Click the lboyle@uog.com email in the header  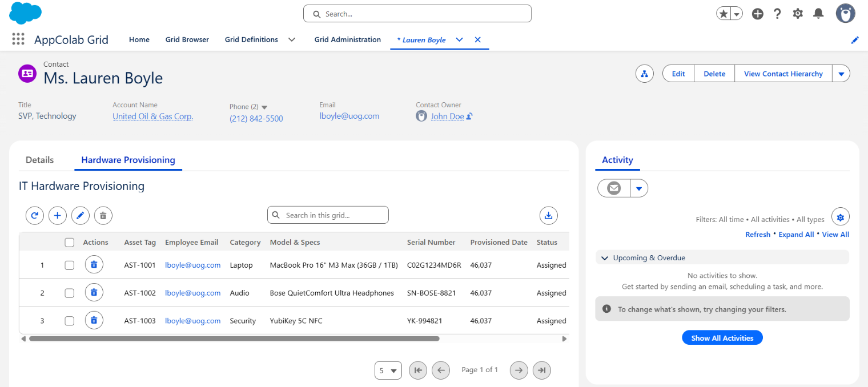(x=349, y=116)
